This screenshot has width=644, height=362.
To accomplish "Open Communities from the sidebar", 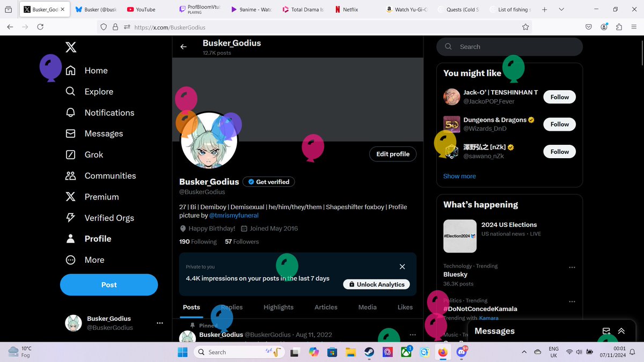I will [100, 175].
